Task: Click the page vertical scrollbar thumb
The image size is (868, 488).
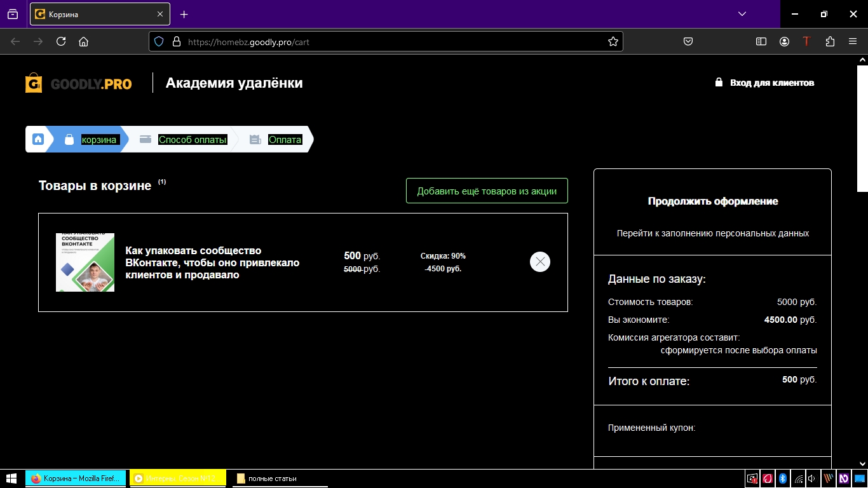Action: point(862,127)
